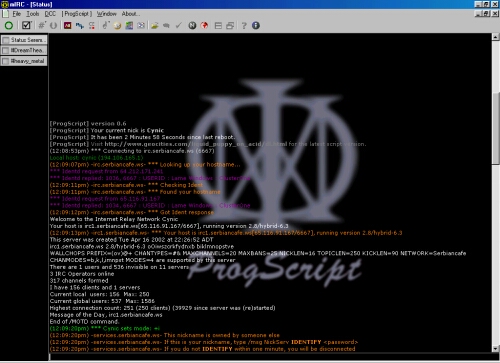
Task: Click the golden globe toolbar icon
Action: click(x=117, y=25)
